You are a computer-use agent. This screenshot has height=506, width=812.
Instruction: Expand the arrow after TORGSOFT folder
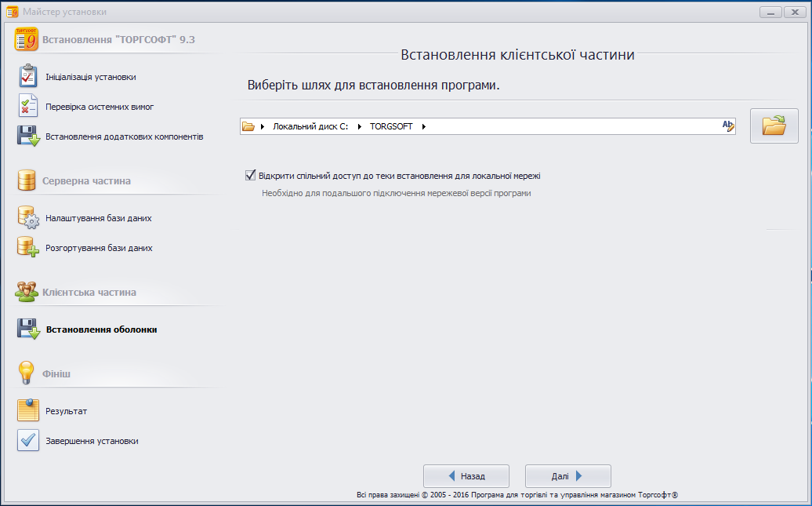click(x=424, y=127)
